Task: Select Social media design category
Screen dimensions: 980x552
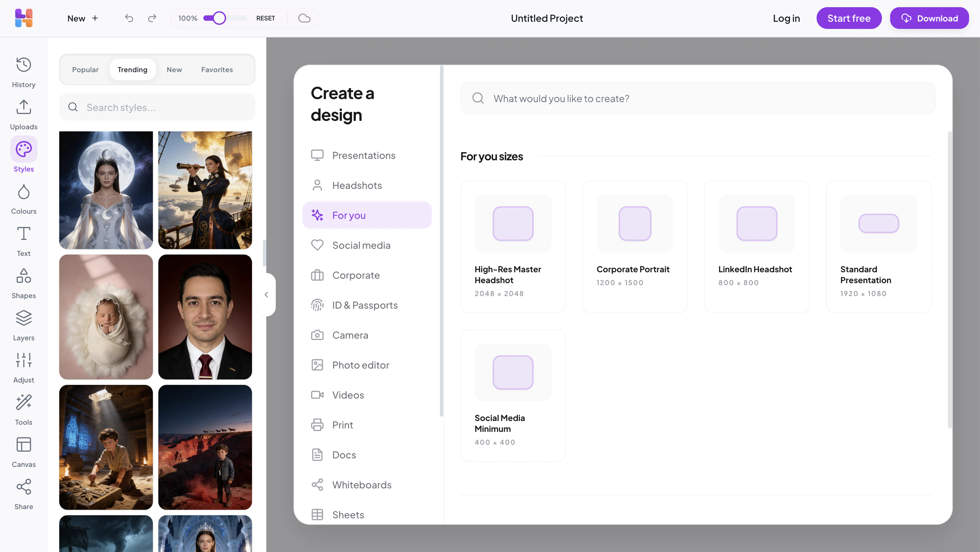Action: (x=361, y=245)
